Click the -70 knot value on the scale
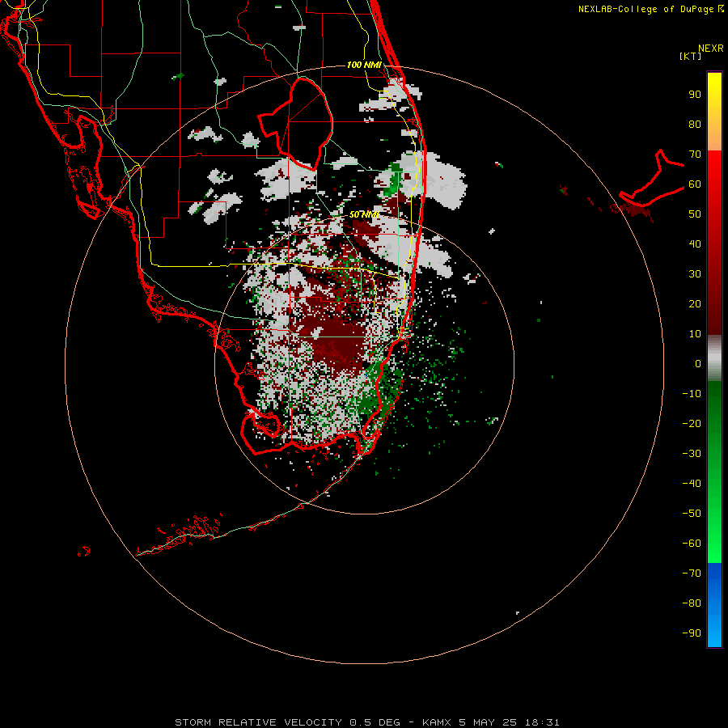The height and width of the screenshot is (728, 728). (x=692, y=573)
